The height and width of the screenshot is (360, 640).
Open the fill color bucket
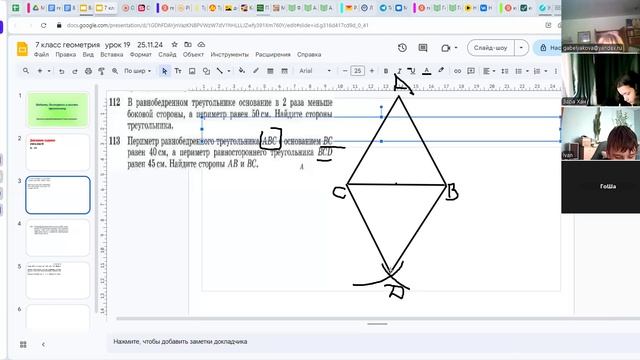click(242, 71)
